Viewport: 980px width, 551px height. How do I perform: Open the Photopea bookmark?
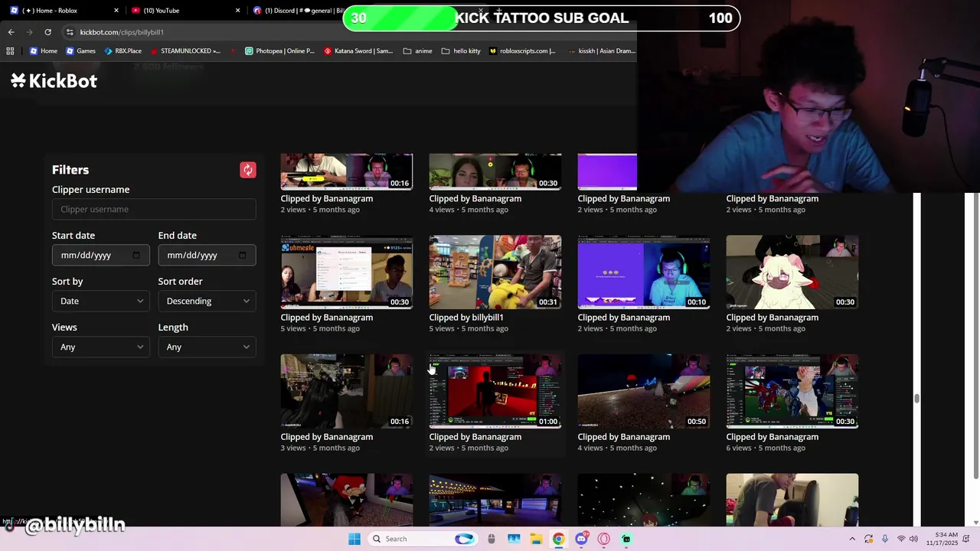click(279, 51)
